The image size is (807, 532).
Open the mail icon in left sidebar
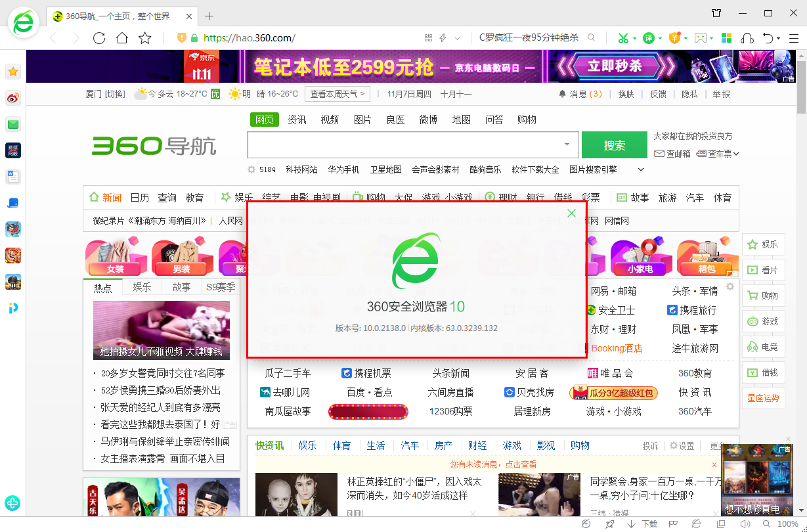pos(12,124)
